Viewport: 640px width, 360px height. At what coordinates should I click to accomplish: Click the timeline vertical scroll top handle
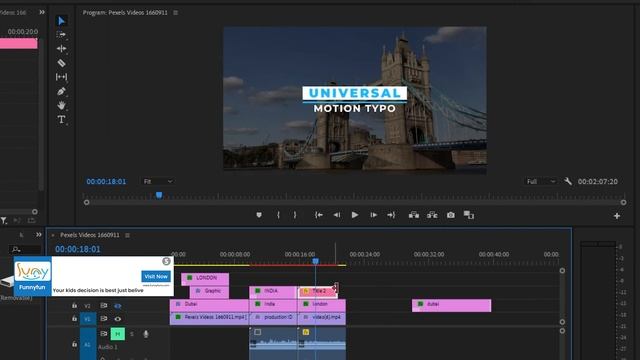[562, 271]
